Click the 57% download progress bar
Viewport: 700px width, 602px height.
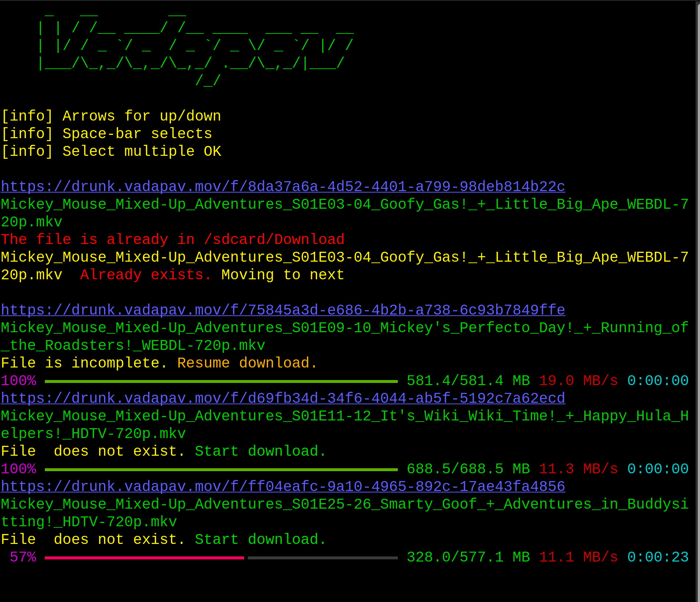point(221,558)
